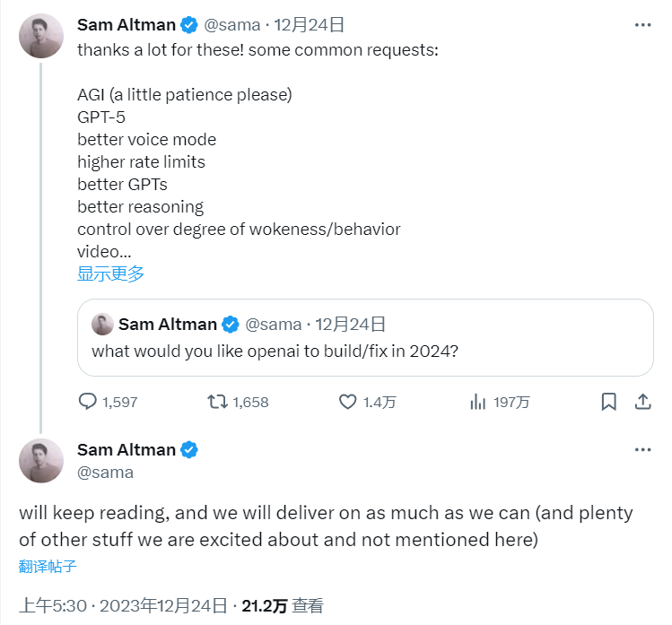Retweet the first post
Viewport: 672px width, 625px height.
pyautogui.click(x=217, y=402)
